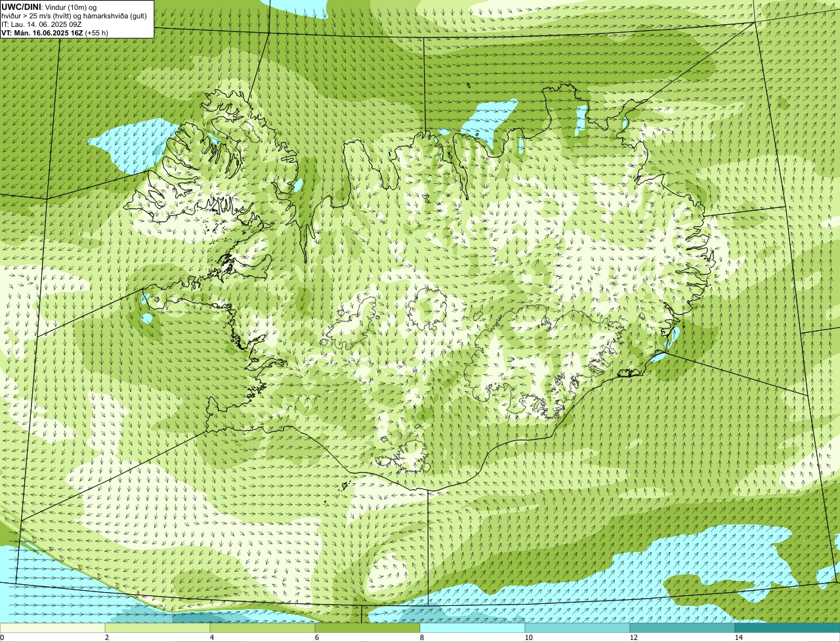The height and width of the screenshot is (642, 840).
Task: Pick the 12–14 m/s legend color band
Action: (682, 628)
